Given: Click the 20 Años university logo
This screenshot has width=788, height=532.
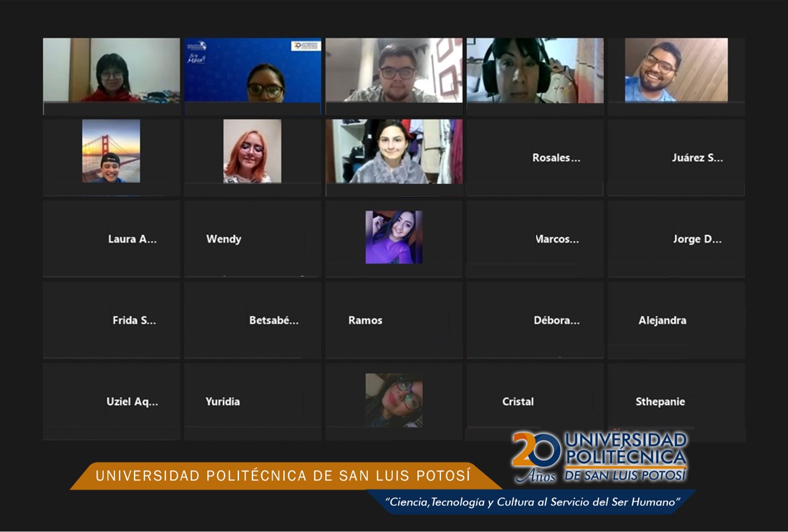Looking at the screenshot, I should 599,457.
